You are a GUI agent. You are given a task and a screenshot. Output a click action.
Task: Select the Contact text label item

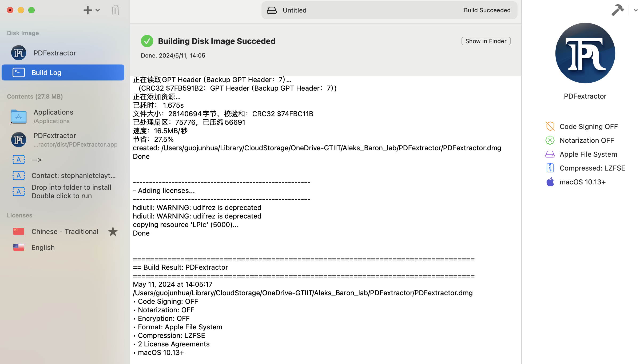pos(63,176)
